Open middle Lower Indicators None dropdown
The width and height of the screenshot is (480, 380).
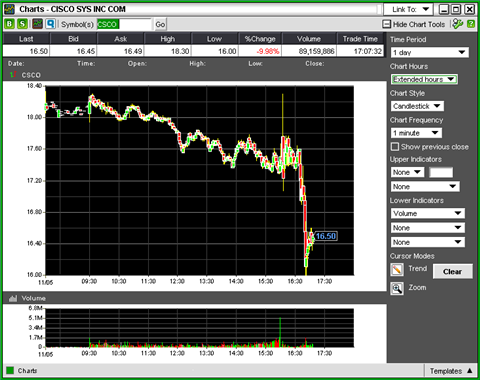pyautogui.click(x=428, y=228)
